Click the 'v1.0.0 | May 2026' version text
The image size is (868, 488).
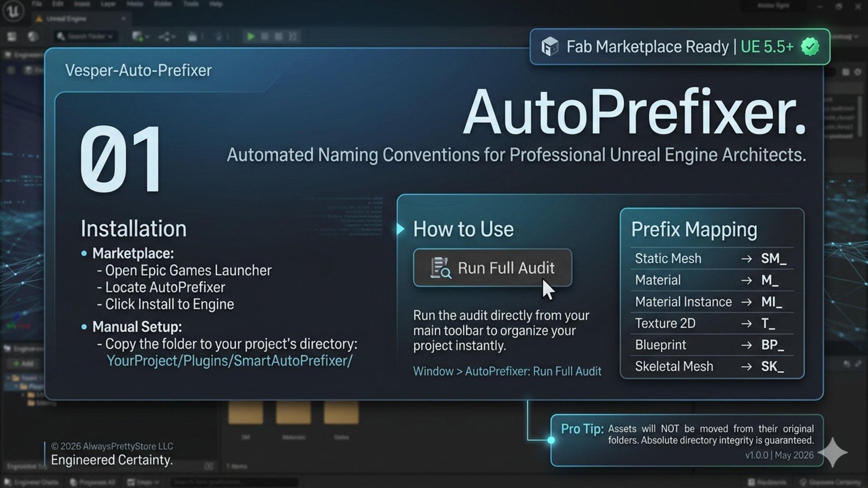779,455
